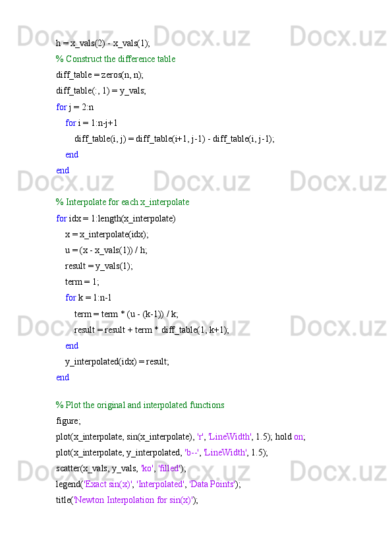Click the 'for k = 1:n-1' line
Image resolution: width=392 pixels, height=555 pixels.
click(x=88, y=298)
